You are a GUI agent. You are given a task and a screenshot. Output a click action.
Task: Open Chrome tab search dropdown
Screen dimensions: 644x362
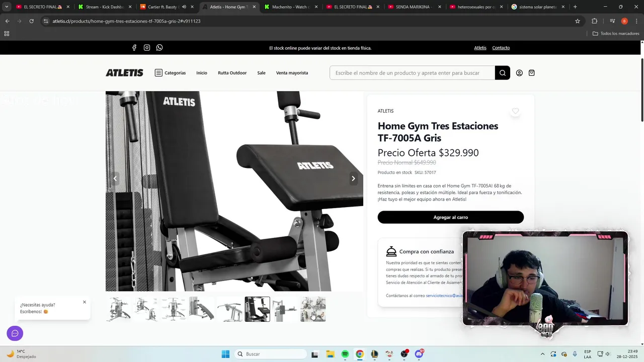7,7
